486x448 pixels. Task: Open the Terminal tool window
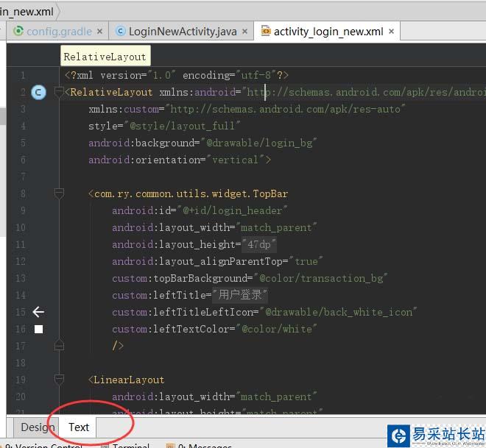[x=127, y=446]
